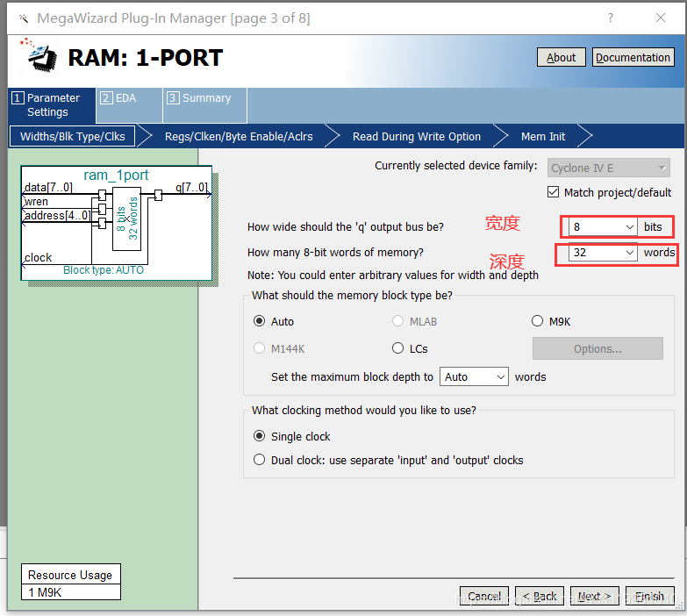The height and width of the screenshot is (616, 687).
Task: Click the q[7..0] output port label
Action: (192, 188)
